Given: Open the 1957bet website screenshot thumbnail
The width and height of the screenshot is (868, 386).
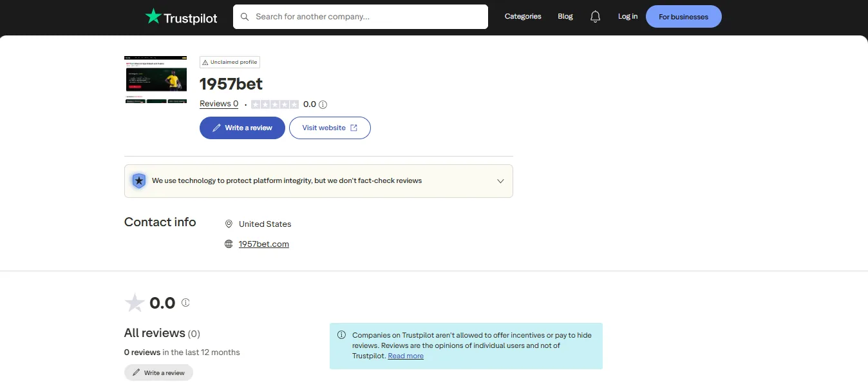Looking at the screenshot, I should point(155,79).
